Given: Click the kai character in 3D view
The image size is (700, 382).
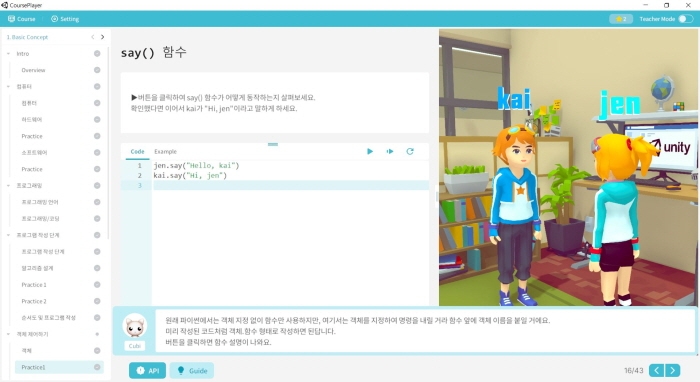Looking at the screenshot, I should (516, 214).
